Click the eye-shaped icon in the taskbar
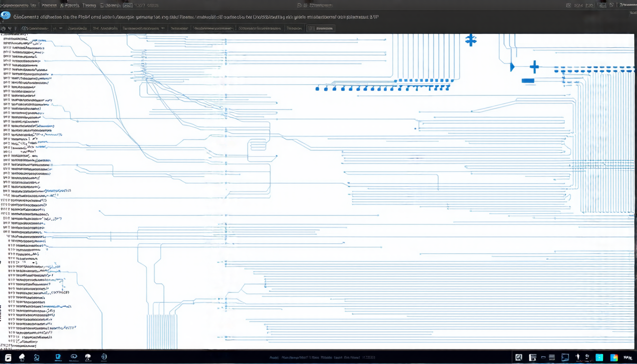637x364 pixels. [74, 357]
